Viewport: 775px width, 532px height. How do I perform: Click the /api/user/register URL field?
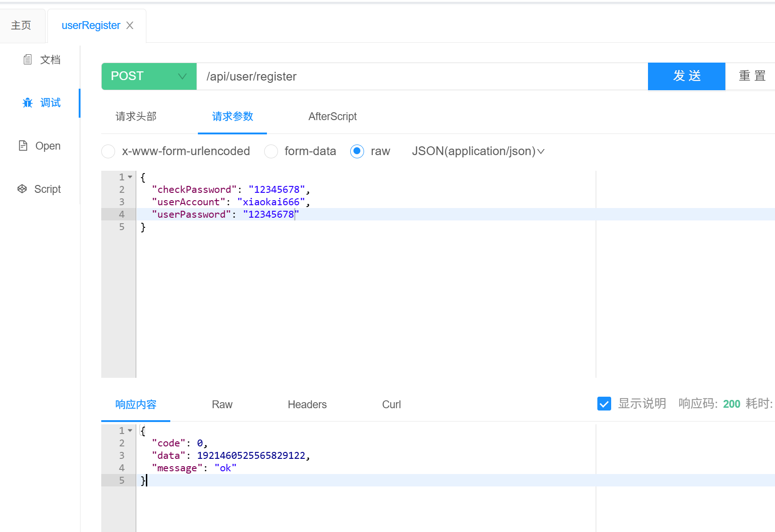[421, 76]
